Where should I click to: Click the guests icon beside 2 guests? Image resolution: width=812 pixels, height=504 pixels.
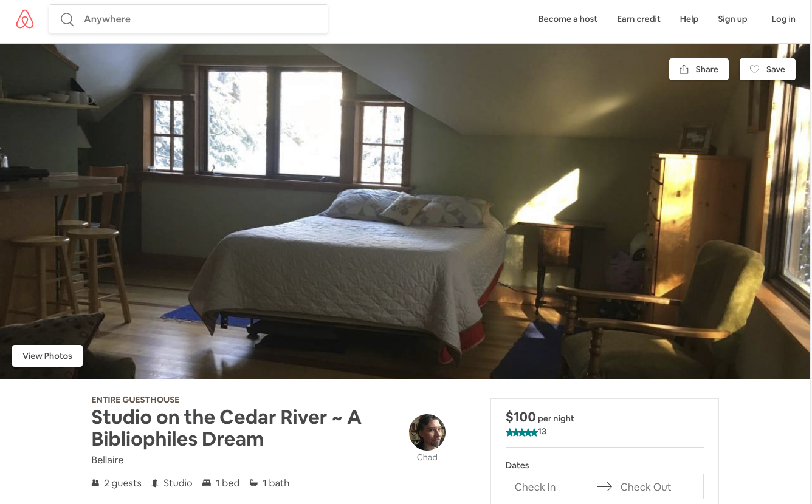[95, 483]
